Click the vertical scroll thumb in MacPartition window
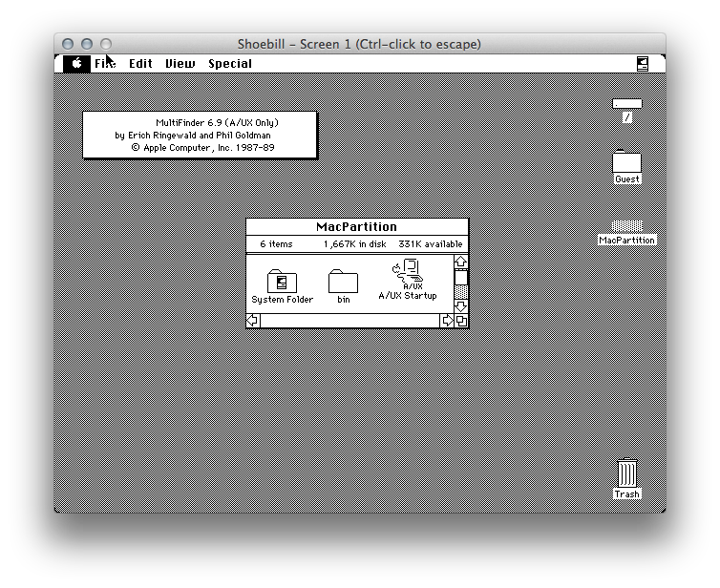Viewport: 720px width, 588px height. (x=461, y=277)
